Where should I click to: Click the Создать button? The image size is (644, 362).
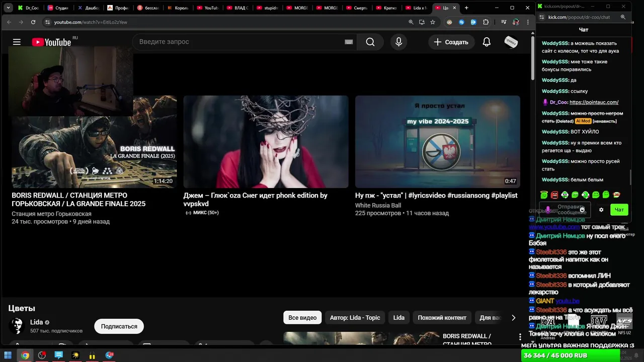(451, 42)
